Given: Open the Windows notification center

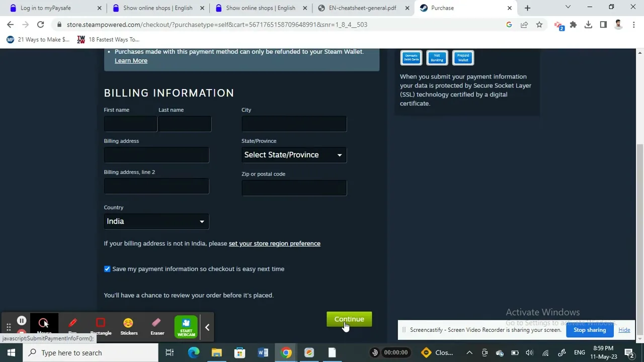Looking at the screenshot, I should tap(629, 352).
